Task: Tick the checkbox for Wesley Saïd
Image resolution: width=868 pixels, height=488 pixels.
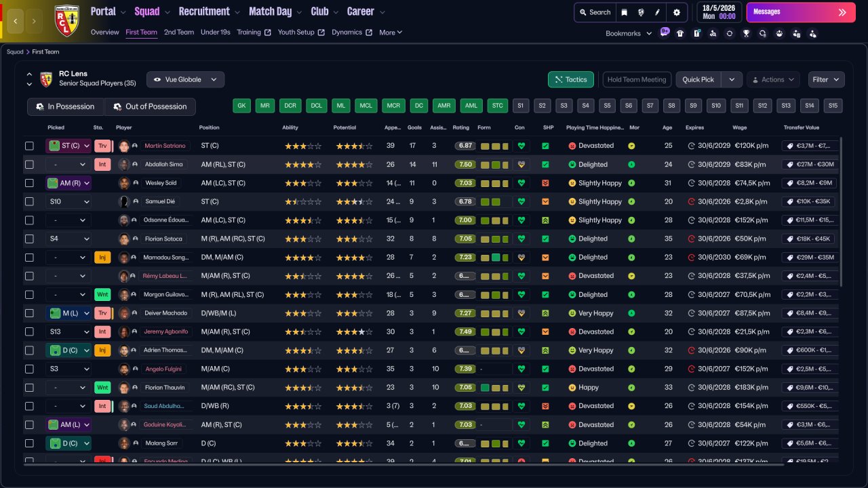Action: (29, 183)
